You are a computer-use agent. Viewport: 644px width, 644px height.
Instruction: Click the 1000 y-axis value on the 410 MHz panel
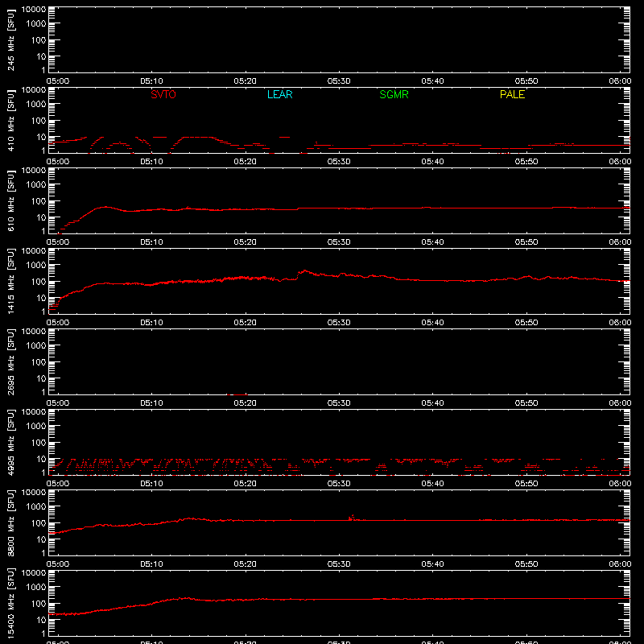point(36,105)
